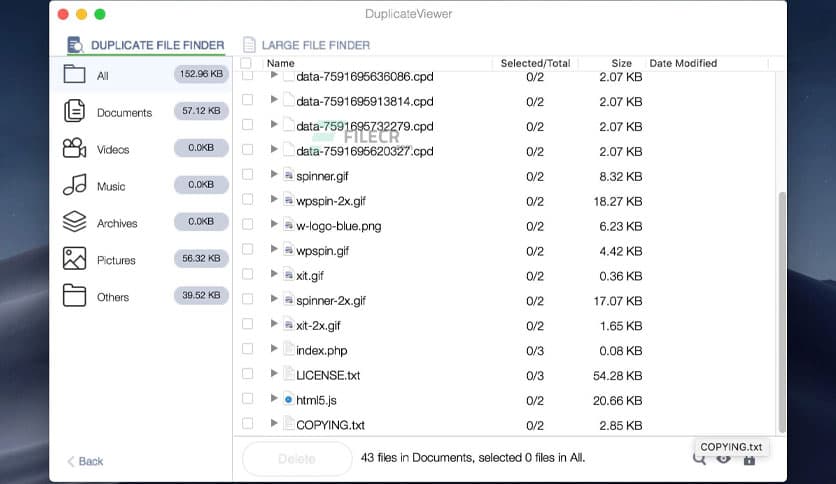Screen dimensions: 836x484
Task: Expand the xit-2x.gif duplicates
Action: 274,324
